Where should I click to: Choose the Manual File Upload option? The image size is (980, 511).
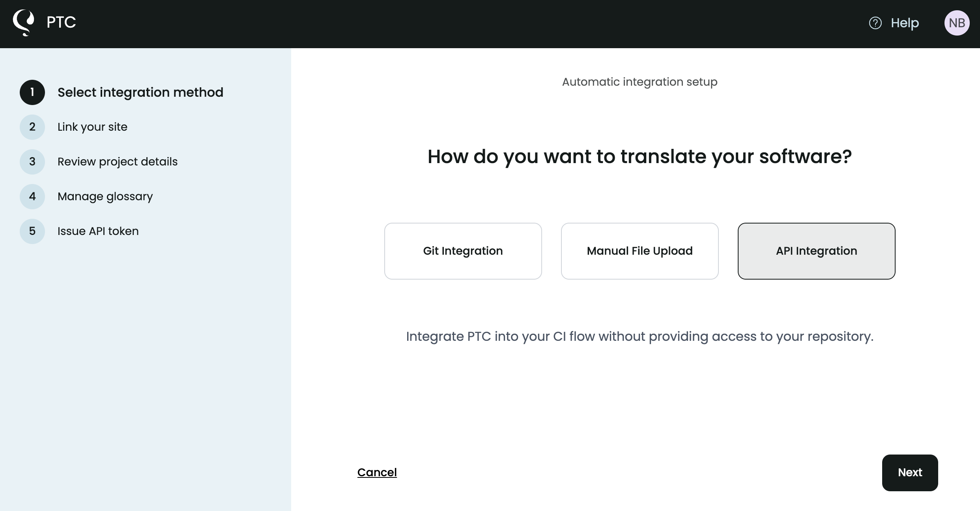[x=640, y=251]
